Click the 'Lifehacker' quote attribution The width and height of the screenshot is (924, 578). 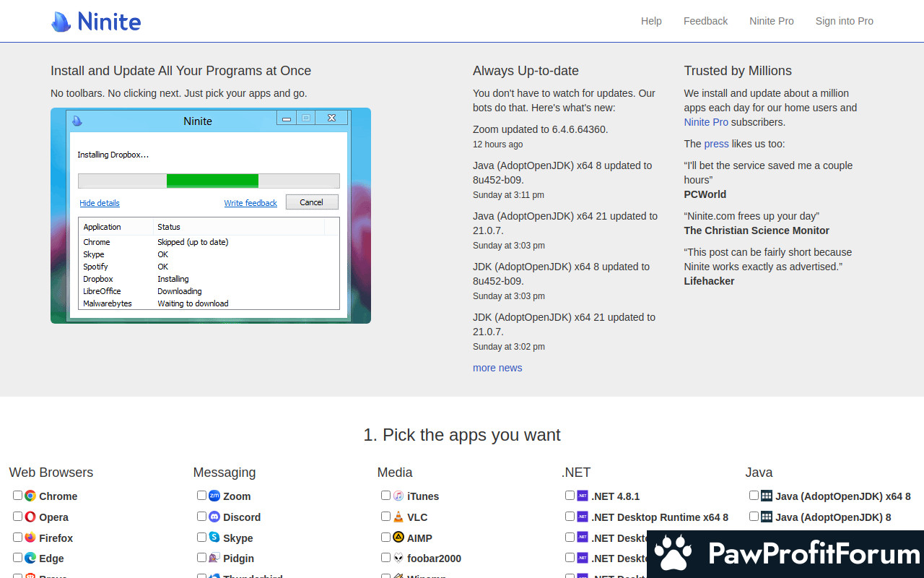click(710, 281)
